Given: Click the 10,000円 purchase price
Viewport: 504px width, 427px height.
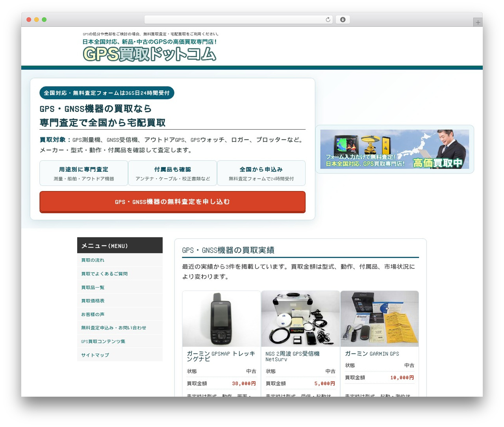Looking at the screenshot, I should click(402, 378).
